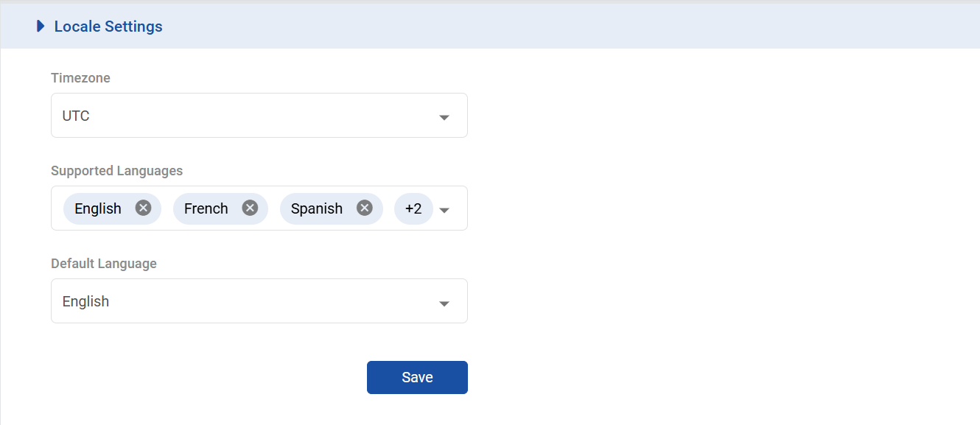
Task: Click the Timezone dropdown arrow
Action: click(x=444, y=117)
